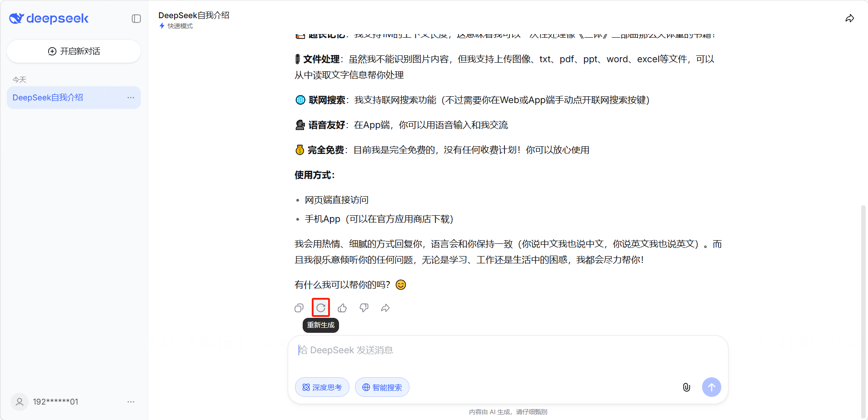Start a new chat with 开启新对话
Image resolution: width=868 pixels, height=420 pixels.
(74, 51)
